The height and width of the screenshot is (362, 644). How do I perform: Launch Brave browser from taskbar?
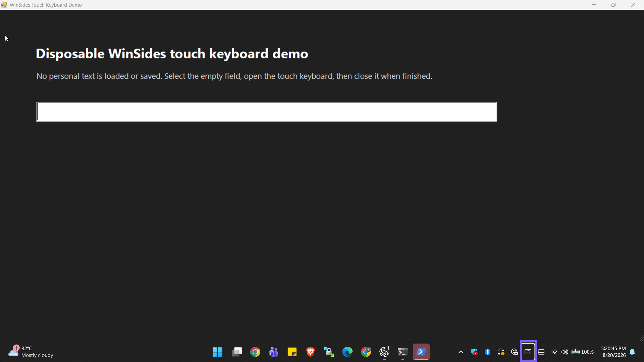click(x=311, y=352)
